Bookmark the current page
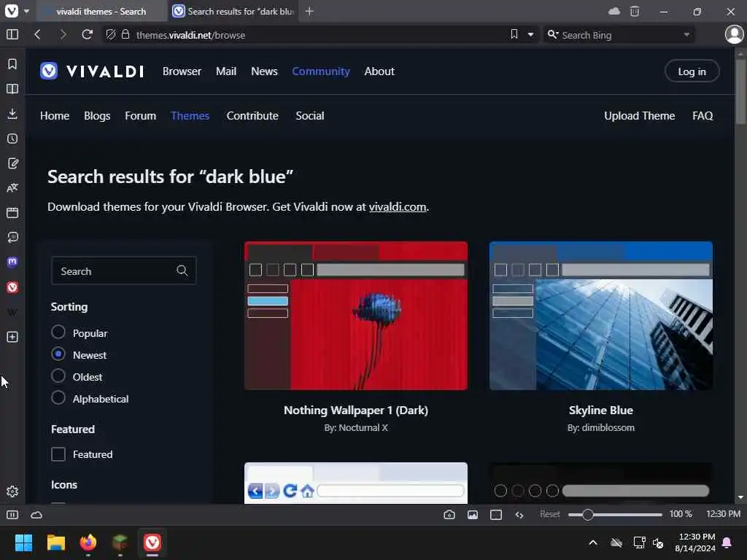The height and width of the screenshot is (560, 747). click(514, 34)
